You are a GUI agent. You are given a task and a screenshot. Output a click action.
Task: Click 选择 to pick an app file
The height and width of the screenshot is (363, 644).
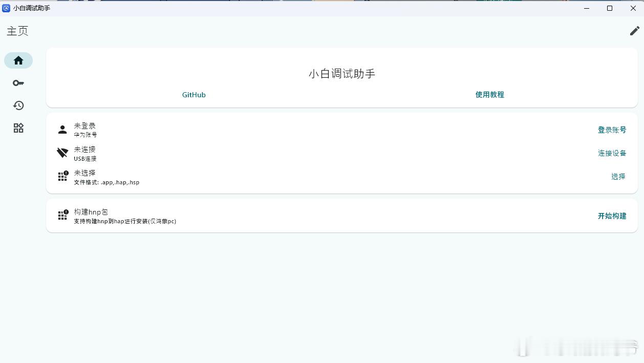click(618, 176)
